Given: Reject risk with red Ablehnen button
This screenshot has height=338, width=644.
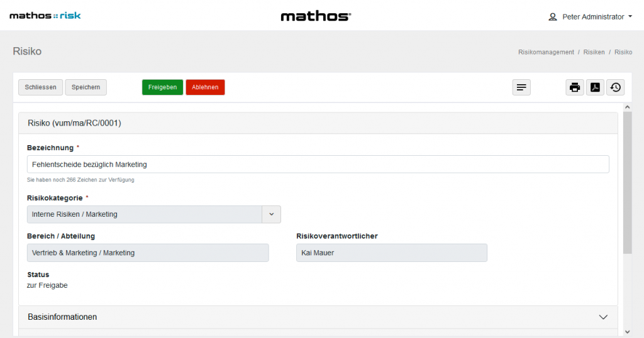Looking at the screenshot, I should click(x=205, y=87).
